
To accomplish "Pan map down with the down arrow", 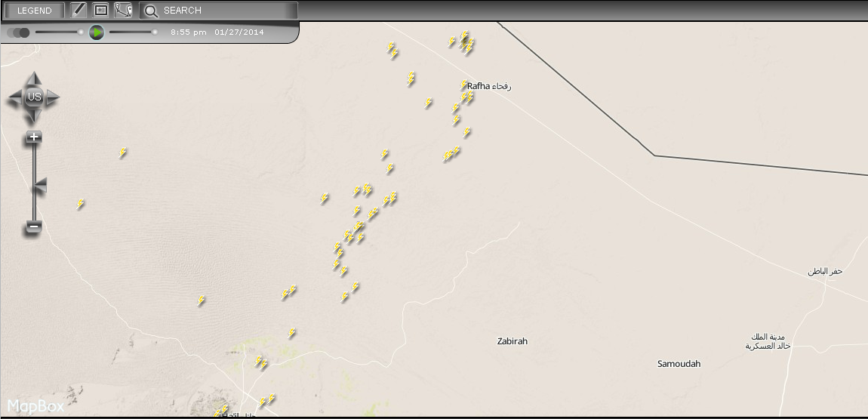I will (x=34, y=116).
